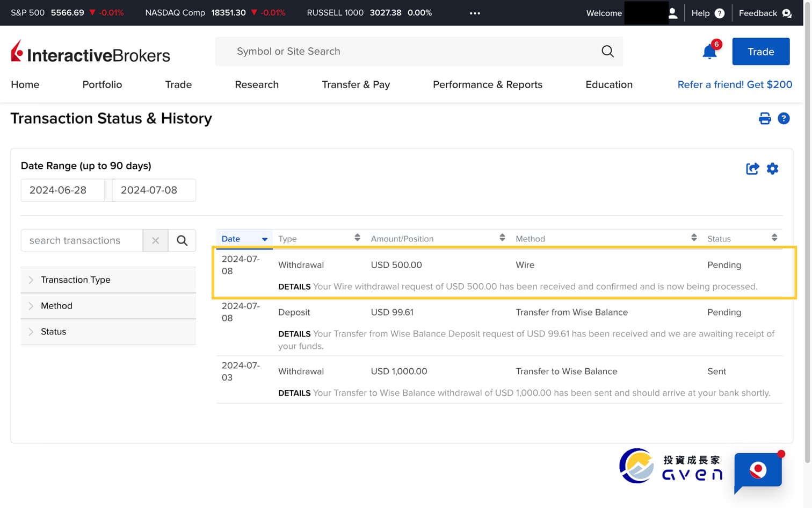Viewport: 812px width, 508px height.
Task: Click the search transactions magnifier button
Action: click(x=182, y=240)
